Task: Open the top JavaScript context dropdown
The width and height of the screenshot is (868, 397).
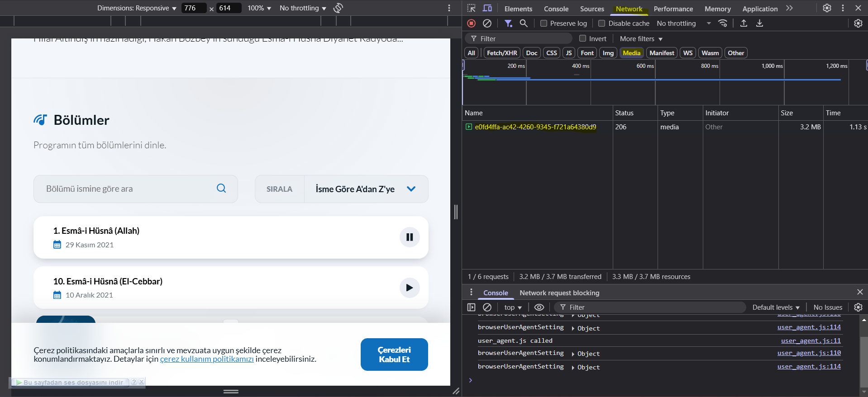Action: [x=513, y=307]
